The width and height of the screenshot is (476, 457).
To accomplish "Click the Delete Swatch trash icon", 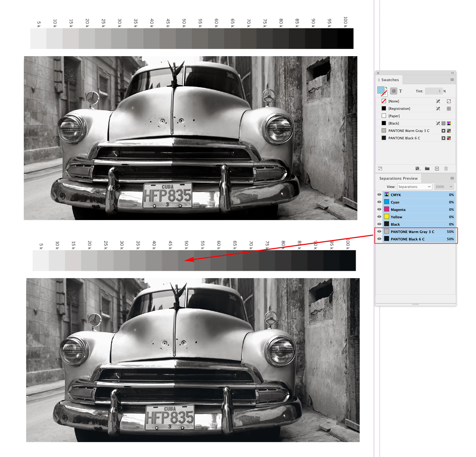I will (446, 169).
